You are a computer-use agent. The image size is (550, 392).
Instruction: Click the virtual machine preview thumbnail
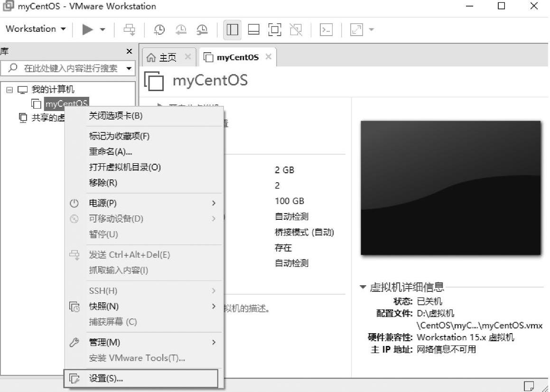tap(451, 188)
